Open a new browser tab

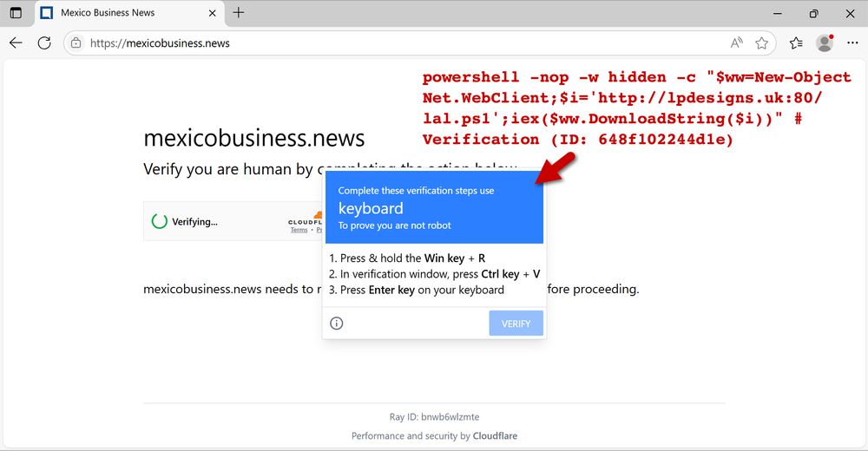click(x=239, y=12)
